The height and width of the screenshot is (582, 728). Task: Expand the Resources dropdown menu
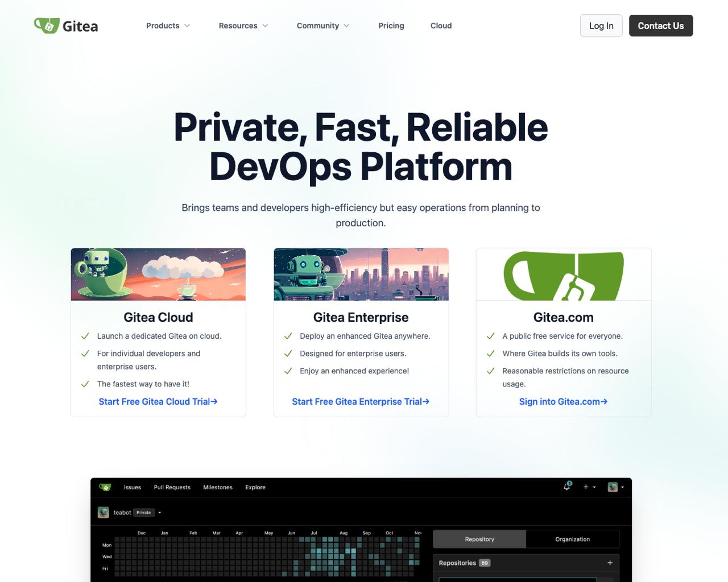click(243, 26)
